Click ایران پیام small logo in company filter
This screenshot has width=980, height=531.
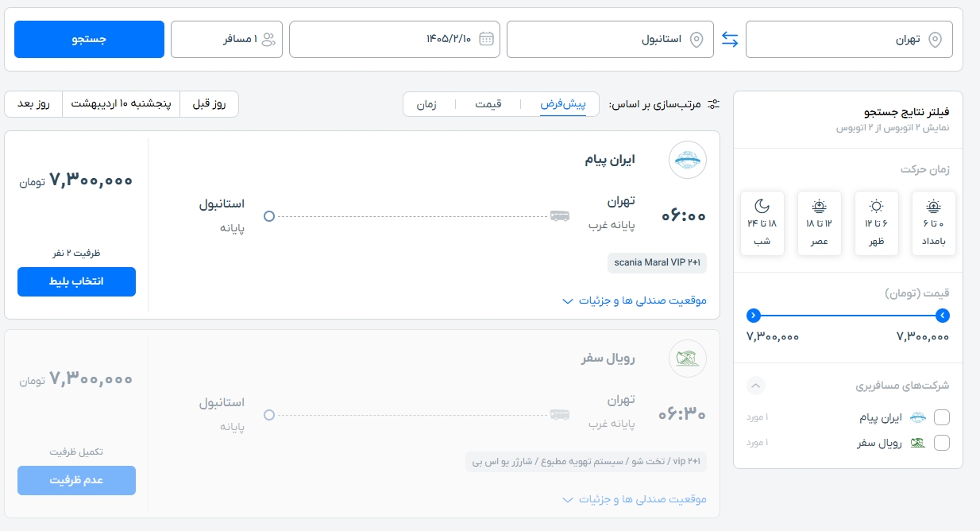coord(917,418)
